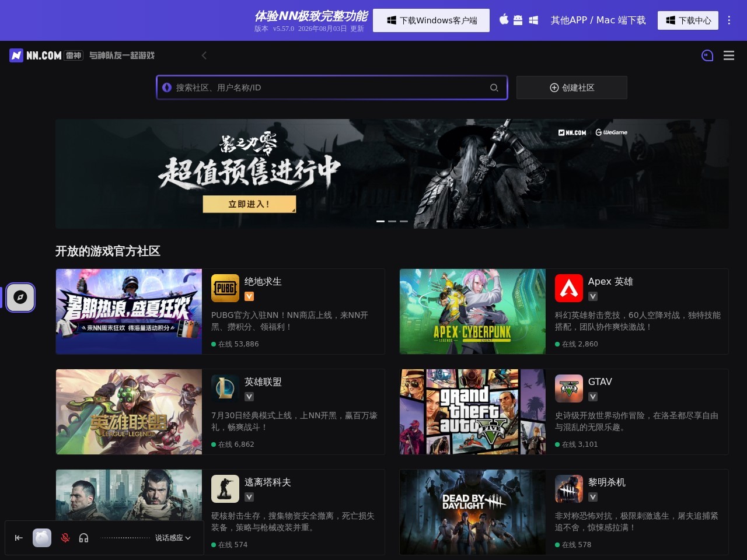Toggle the headphone icon
This screenshot has height=560, width=747.
click(x=83, y=538)
